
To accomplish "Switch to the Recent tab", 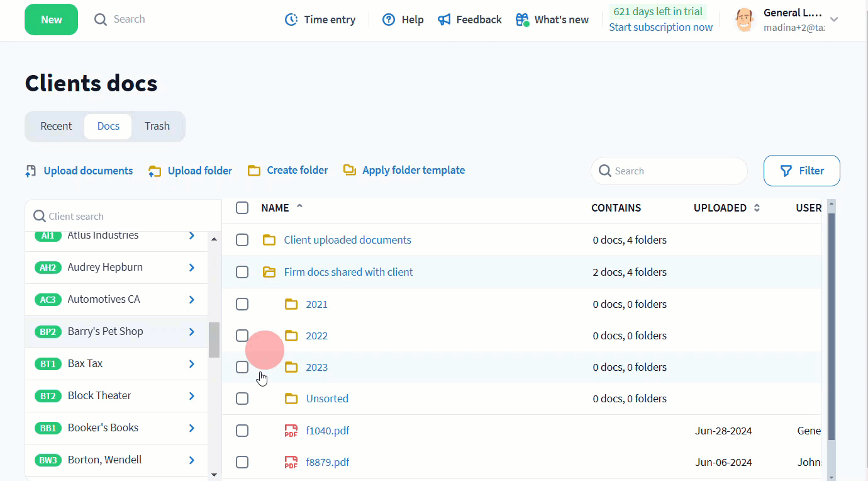I will pos(56,126).
